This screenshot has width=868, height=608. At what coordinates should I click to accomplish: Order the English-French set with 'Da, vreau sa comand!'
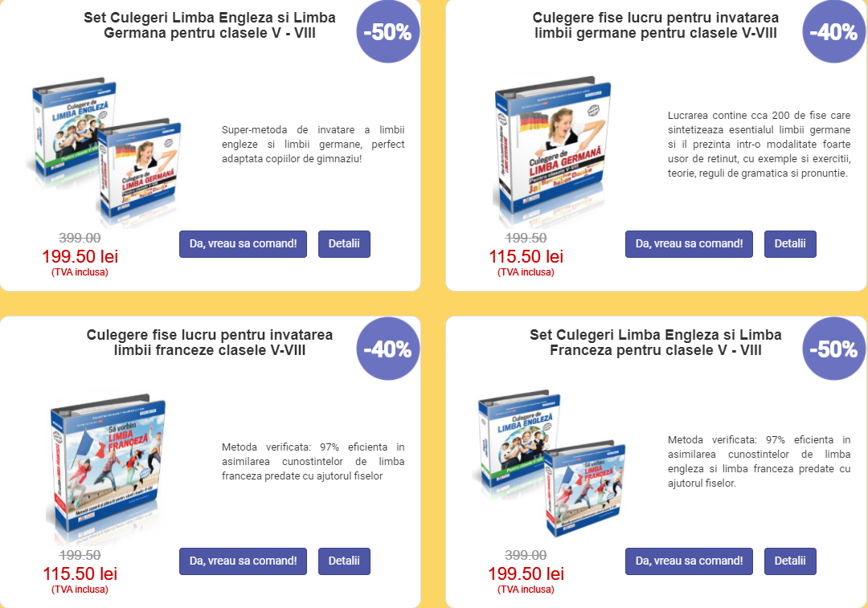[690, 561]
